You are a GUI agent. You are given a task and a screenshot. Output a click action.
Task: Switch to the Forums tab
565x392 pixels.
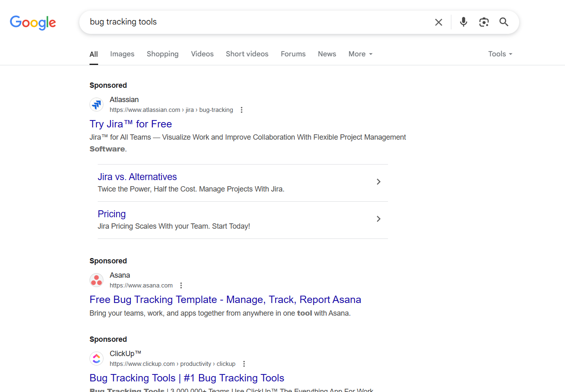[293, 54]
